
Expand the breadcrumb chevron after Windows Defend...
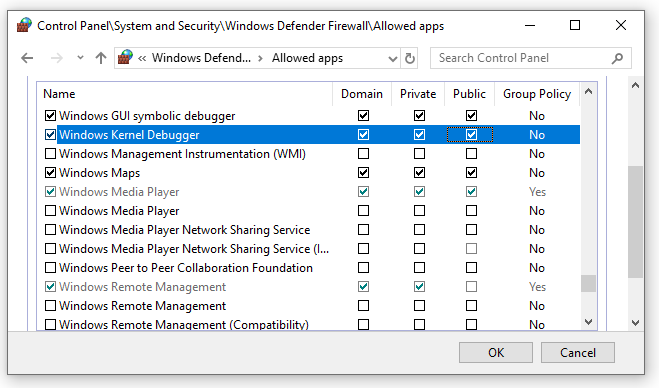pyautogui.click(x=261, y=58)
